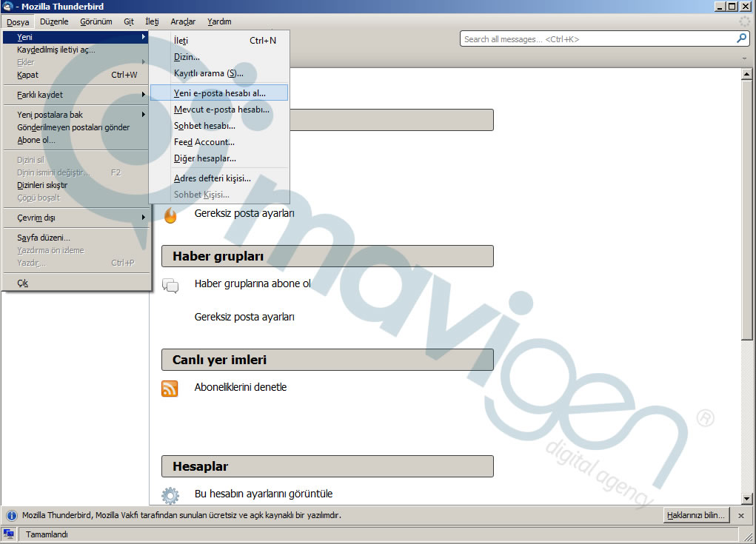
Task: Focus the Search all messages field
Action: [x=598, y=39]
